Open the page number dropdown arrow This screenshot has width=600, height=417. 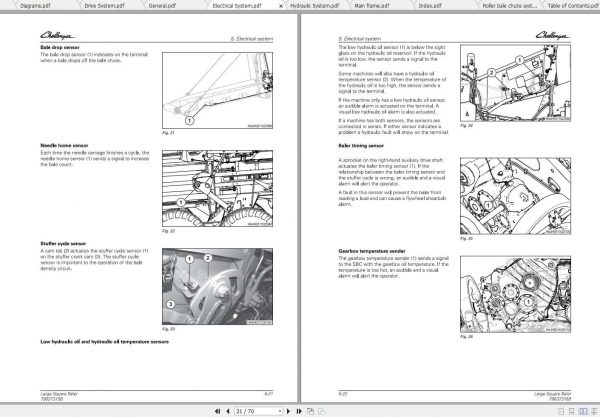point(280,411)
